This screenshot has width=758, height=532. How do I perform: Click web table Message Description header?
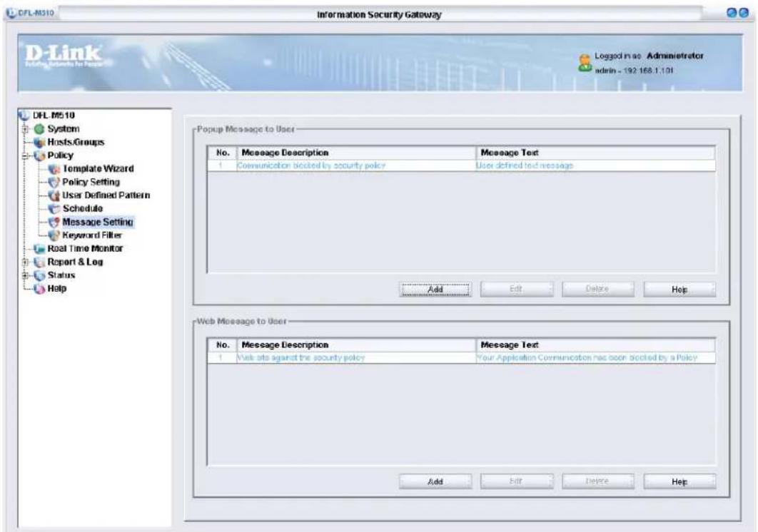(356, 345)
